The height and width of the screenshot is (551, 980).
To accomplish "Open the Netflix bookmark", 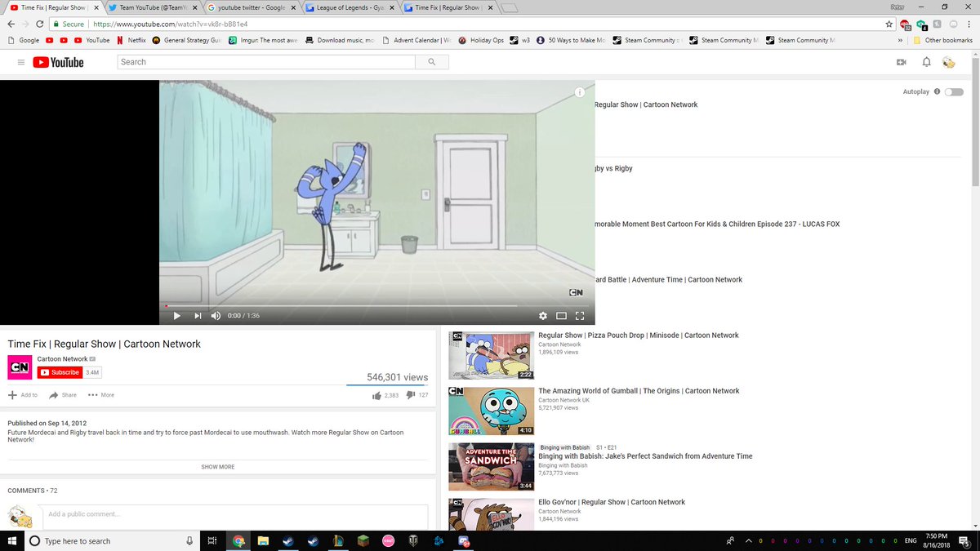I will (131, 40).
